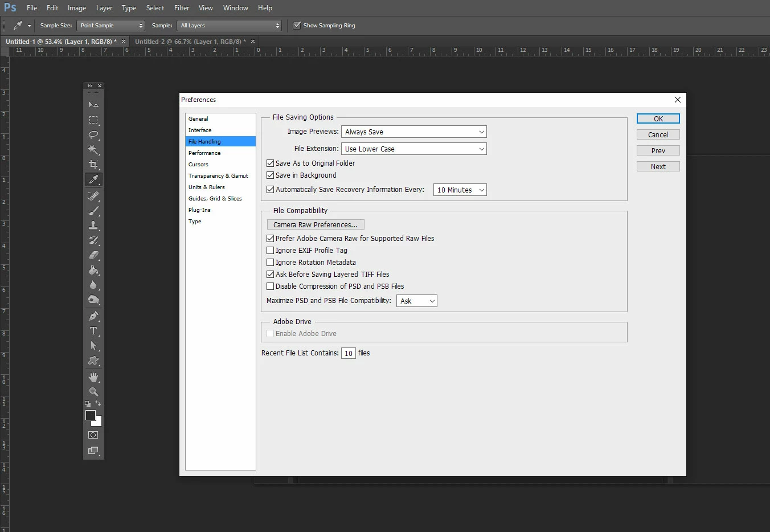Select Performance in preferences list
This screenshot has width=770, height=532.
[x=220, y=153]
